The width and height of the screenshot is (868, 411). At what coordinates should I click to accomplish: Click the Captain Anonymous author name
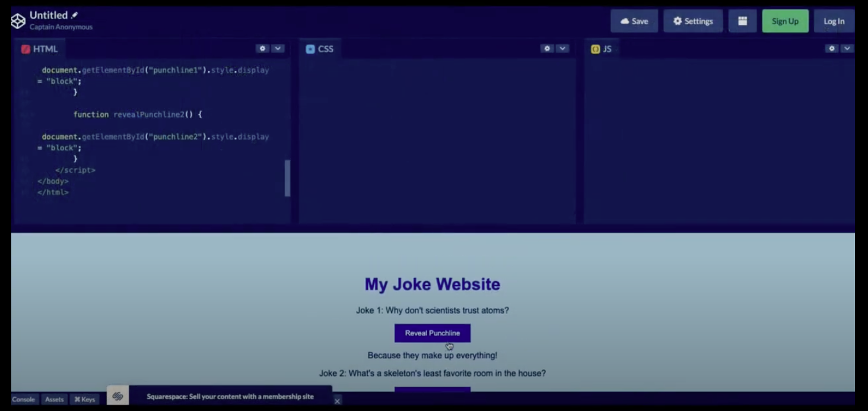click(61, 27)
